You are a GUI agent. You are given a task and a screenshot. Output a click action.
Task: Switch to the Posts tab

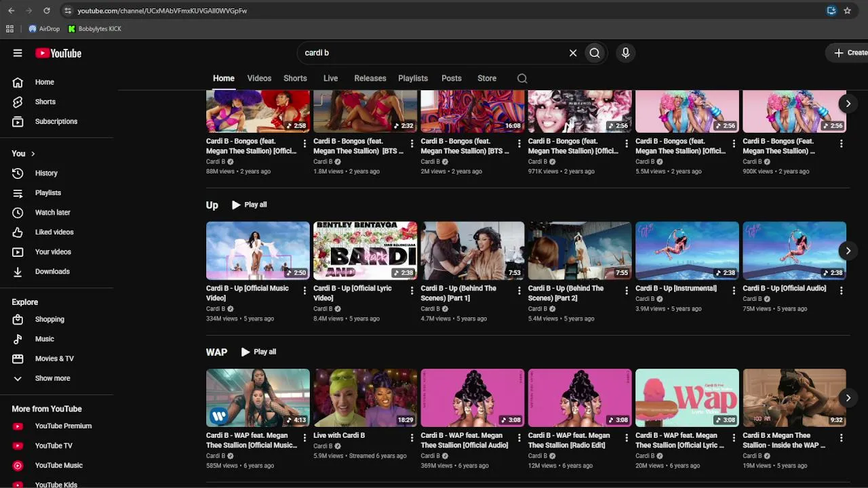pos(452,79)
